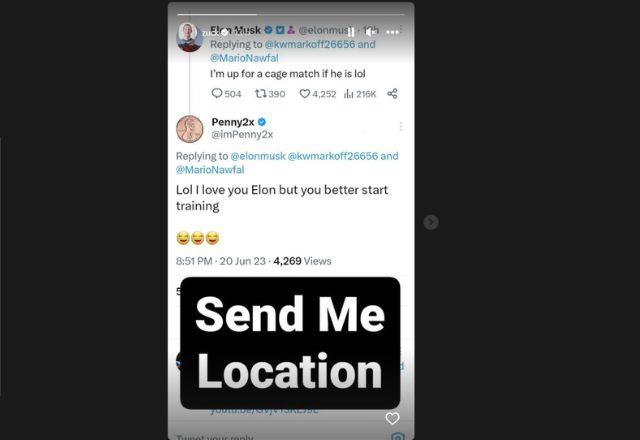This screenshot has width=640, height=440.
Task: Open Penny2x tweet's vertical dots menu
Action: (401, 127)
